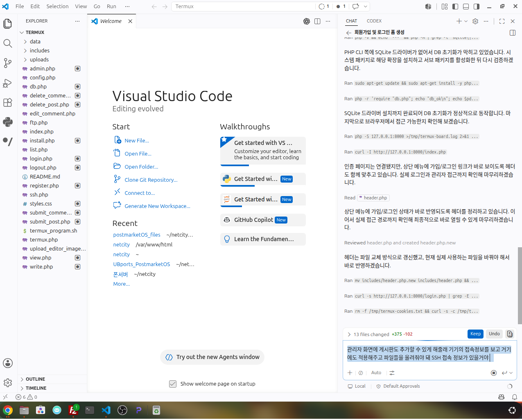522x420 pixels.
Task: Customize layout icon in title bar
Action: click(445, 7)
